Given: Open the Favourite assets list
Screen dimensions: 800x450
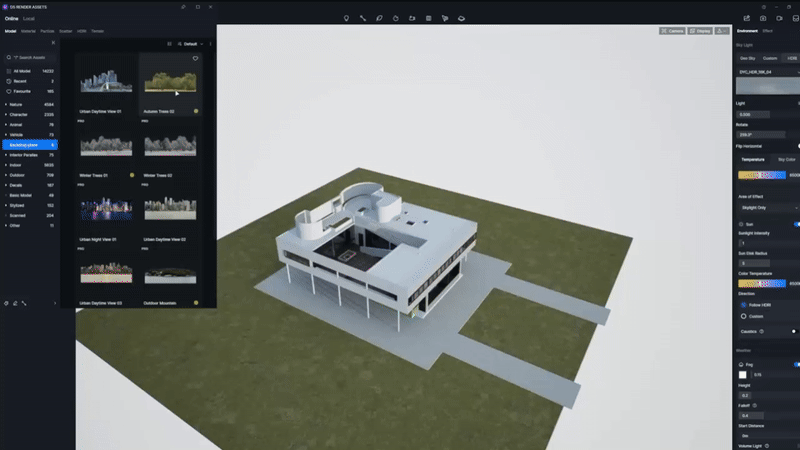Looking at the screenshot, I should click(x=30, y=91).
